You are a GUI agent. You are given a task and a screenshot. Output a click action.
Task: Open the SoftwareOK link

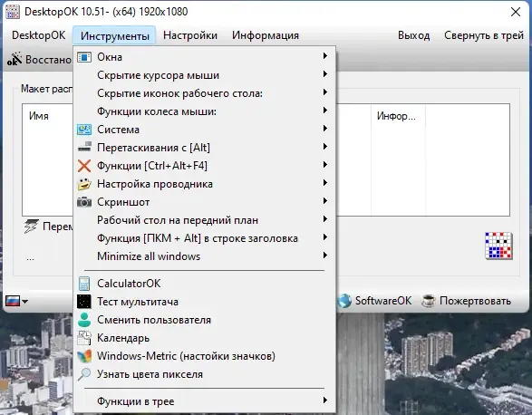coord(374,301)
